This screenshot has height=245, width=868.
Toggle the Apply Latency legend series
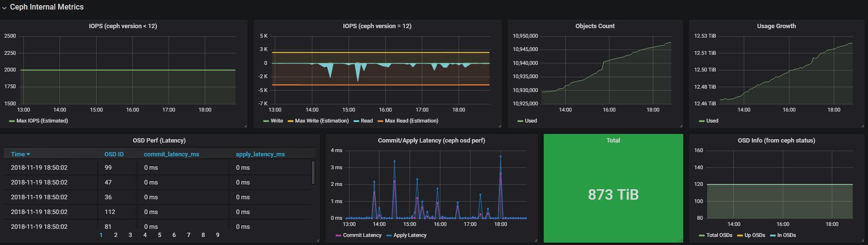[409, 235]
